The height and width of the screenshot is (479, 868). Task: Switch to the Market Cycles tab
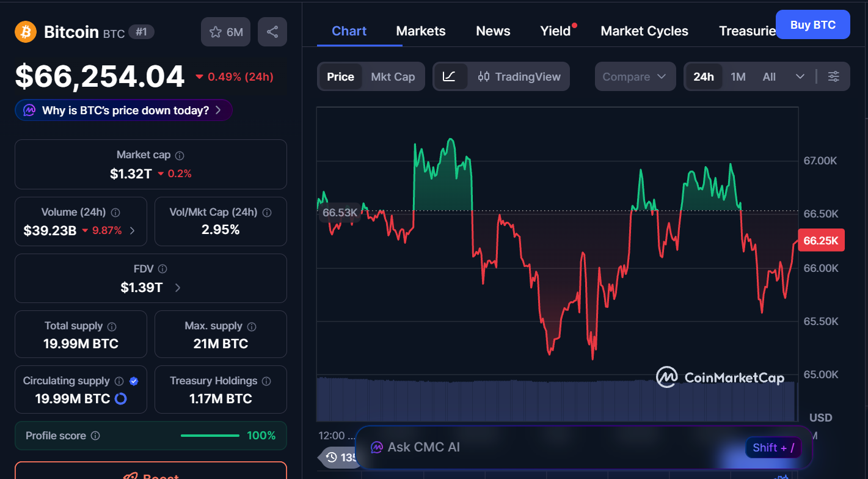644,31
